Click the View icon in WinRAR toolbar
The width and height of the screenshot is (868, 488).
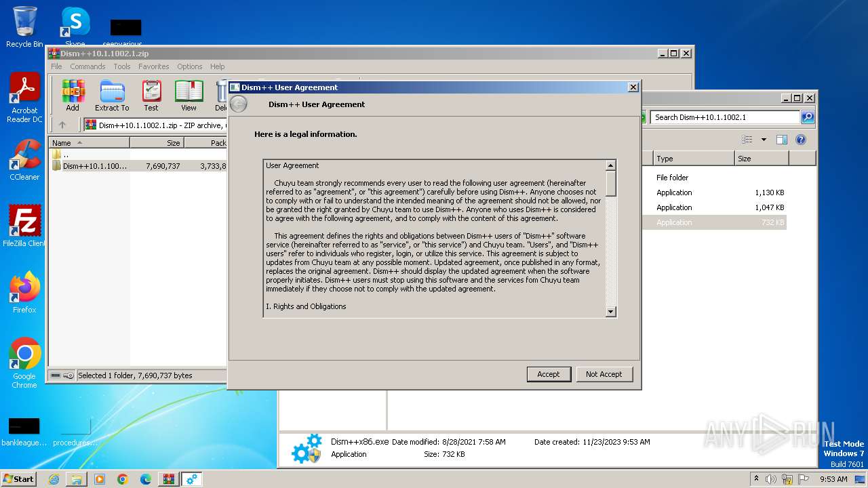click(189, 96)
